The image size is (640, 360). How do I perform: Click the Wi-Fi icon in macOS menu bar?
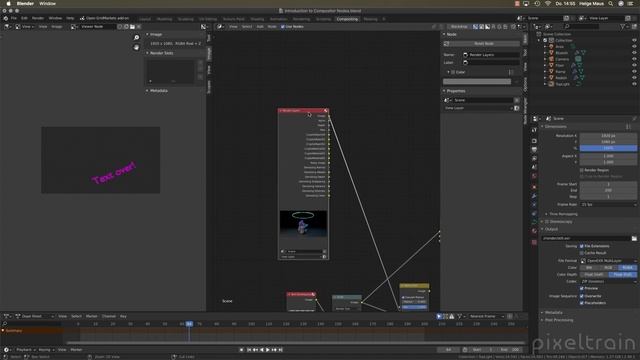(548, 4)
